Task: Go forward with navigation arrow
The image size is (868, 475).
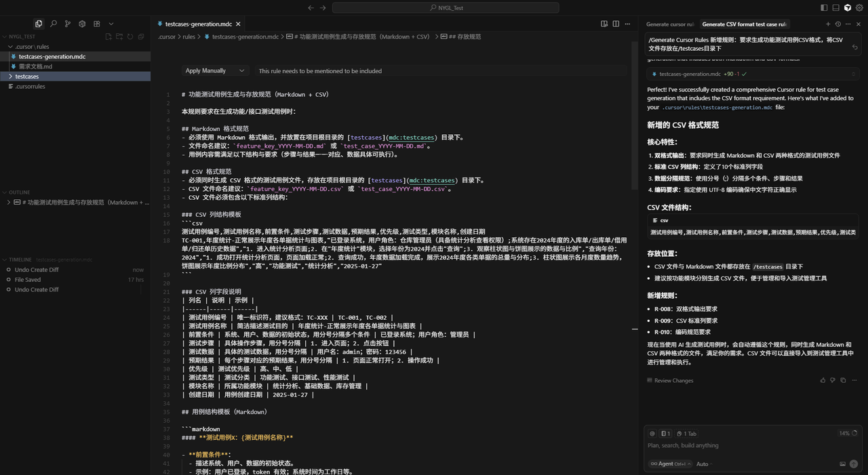Action: tap(323, 7)
